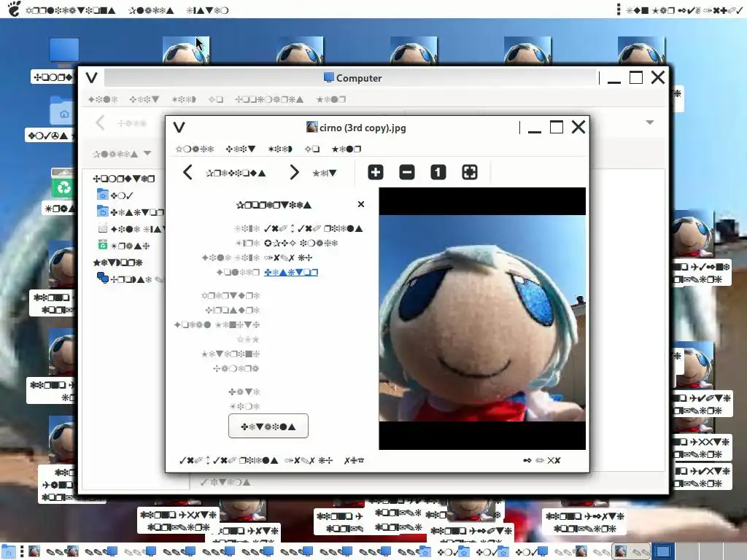The image size is (747, 560).
Task: Select the Trash icon on the desktop
Action: click(x=62, y=183)
